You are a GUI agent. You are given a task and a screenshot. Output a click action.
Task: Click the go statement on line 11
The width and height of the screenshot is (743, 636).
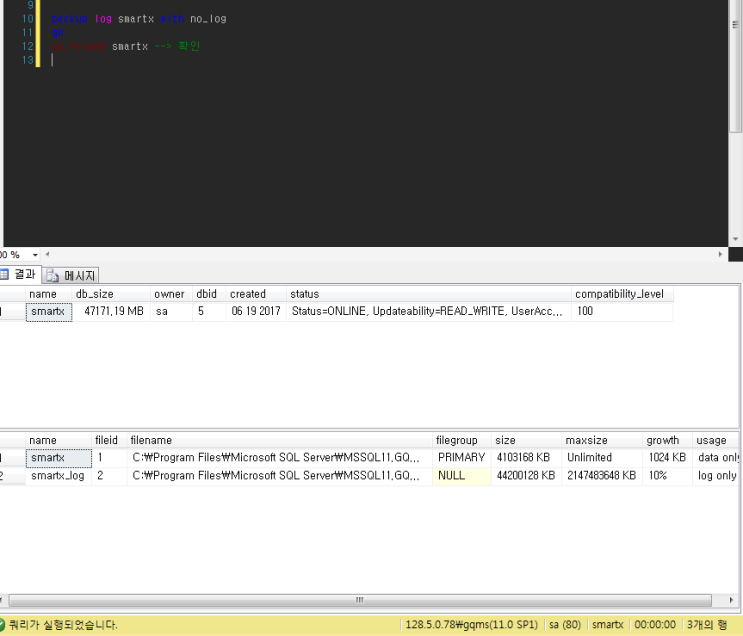click(57, 33)
